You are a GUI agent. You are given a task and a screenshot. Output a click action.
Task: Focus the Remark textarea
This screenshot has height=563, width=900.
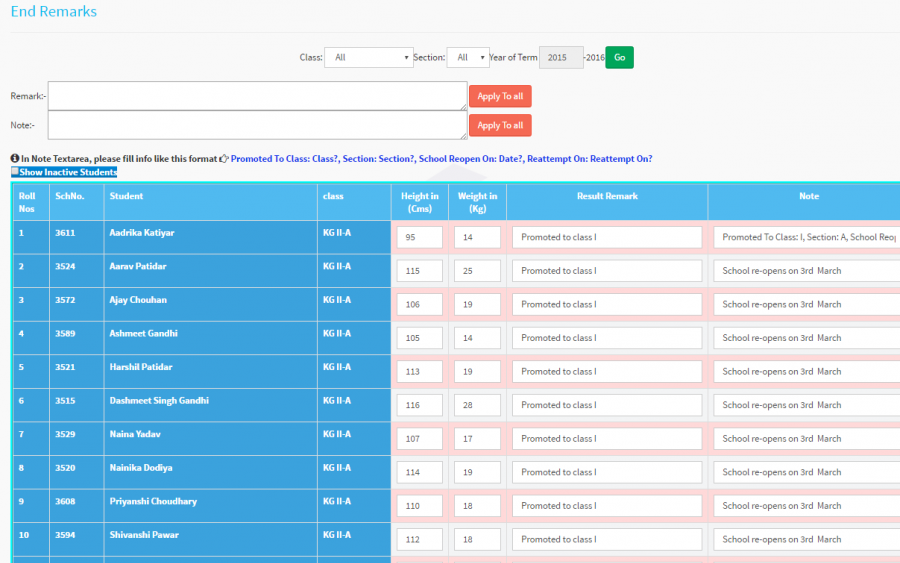256,96
